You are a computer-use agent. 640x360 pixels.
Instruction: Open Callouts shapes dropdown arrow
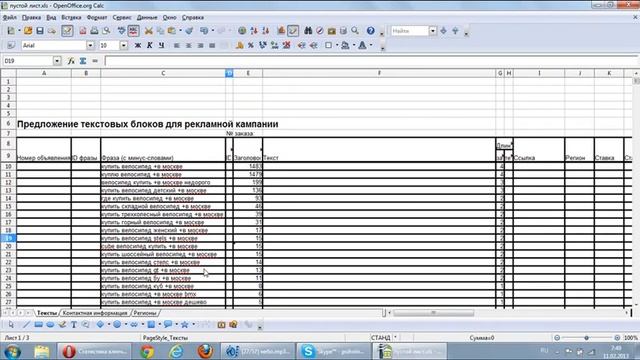coord(176,325)
